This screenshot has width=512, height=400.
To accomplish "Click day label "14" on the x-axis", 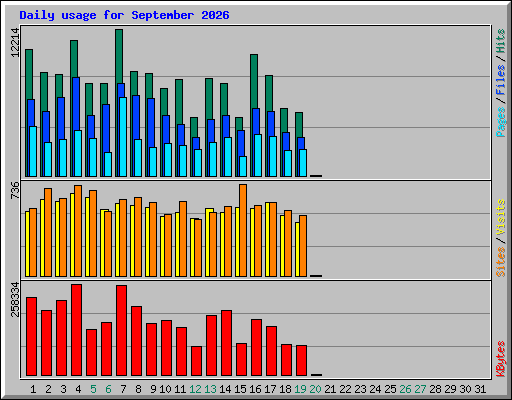I will (225, 389).
